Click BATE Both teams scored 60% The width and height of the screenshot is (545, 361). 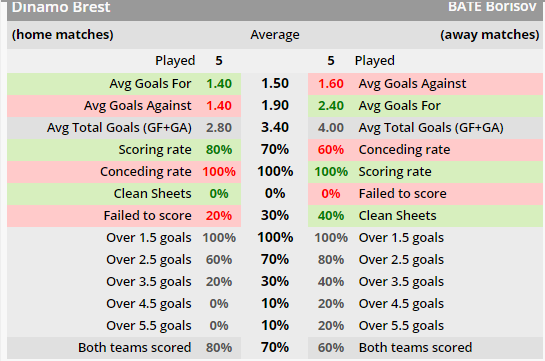(x=331, y=348)
